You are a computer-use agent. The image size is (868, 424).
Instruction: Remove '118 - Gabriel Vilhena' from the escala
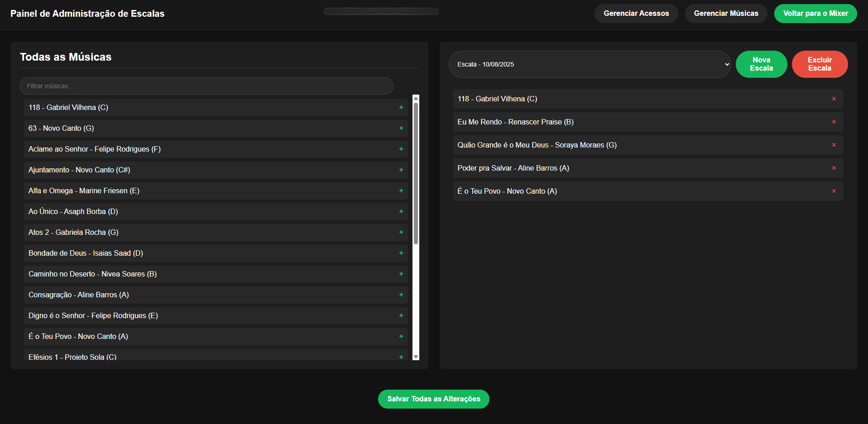click(x=834, y=99)
